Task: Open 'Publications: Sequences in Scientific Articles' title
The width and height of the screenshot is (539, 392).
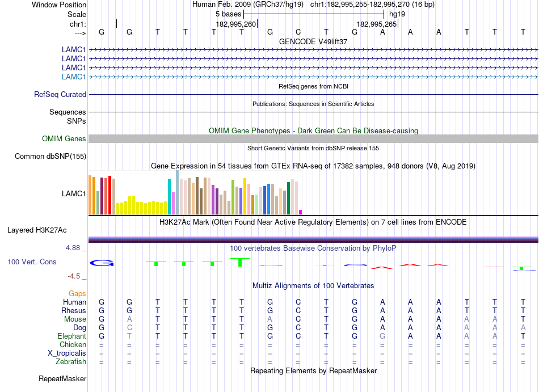Action: point(313,104)
